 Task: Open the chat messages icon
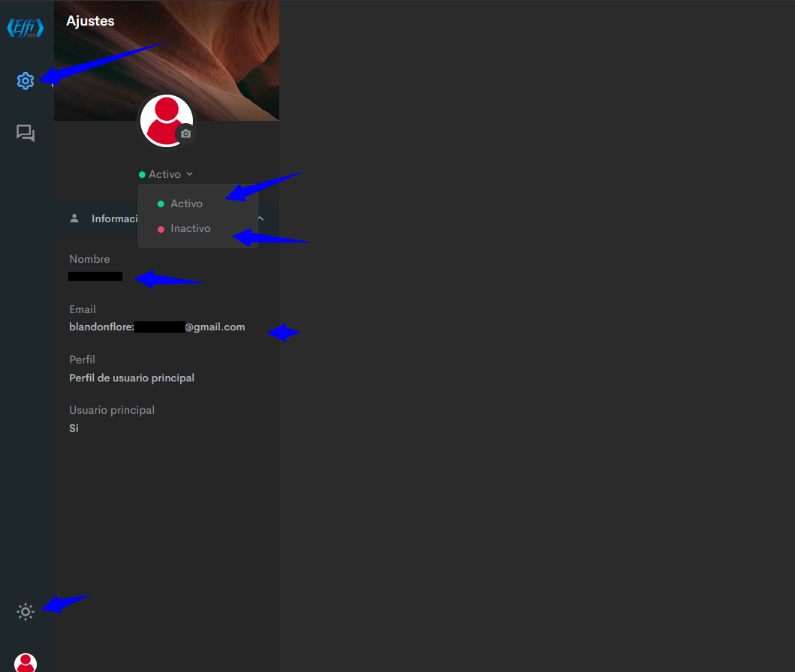tap(26, 133)
